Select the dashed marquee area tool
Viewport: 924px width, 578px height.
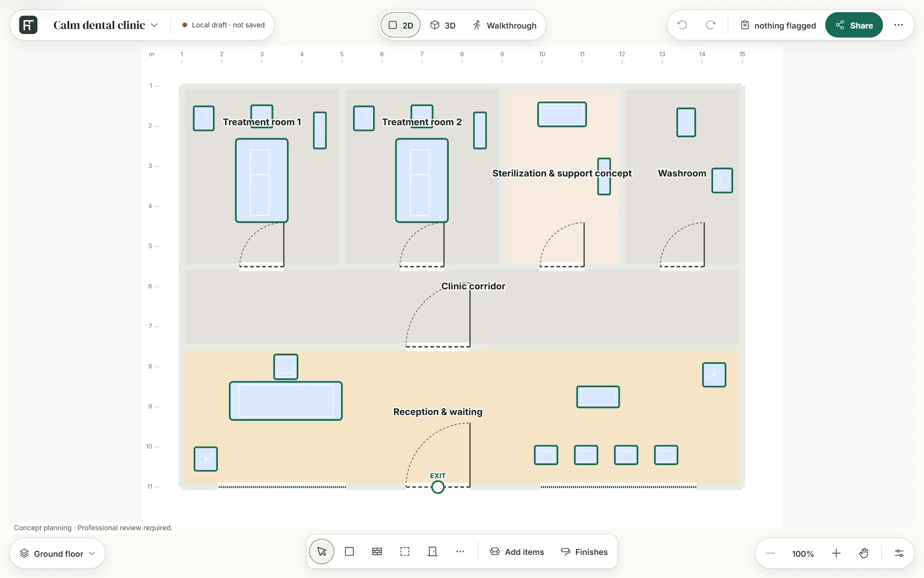pos(405,551)
